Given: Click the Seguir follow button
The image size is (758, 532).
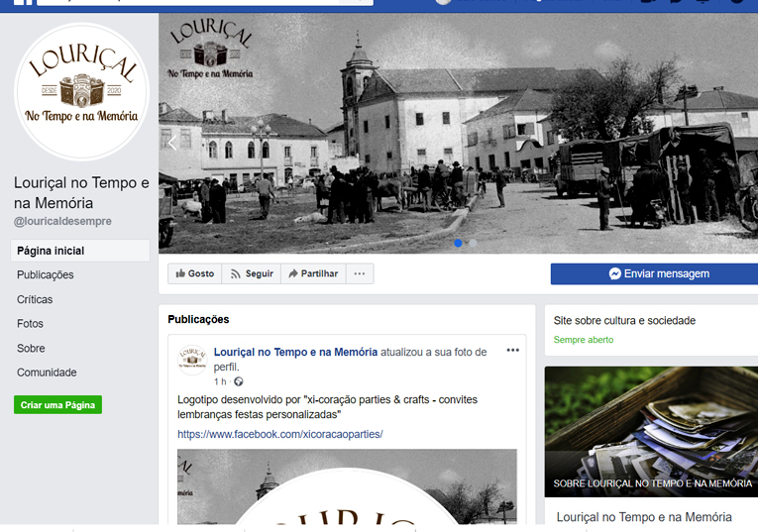Looking at the screenshot, I should point(252,273).
